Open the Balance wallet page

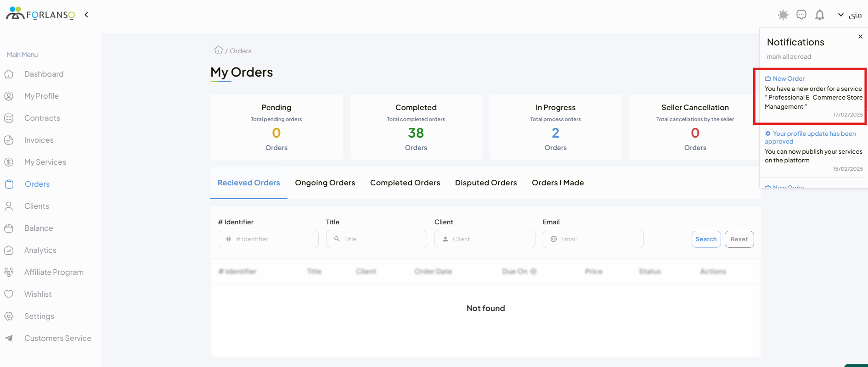coord(38,228)
